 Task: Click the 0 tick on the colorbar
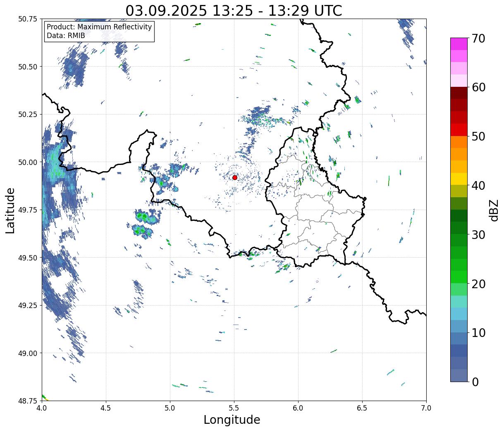(475, 382)
